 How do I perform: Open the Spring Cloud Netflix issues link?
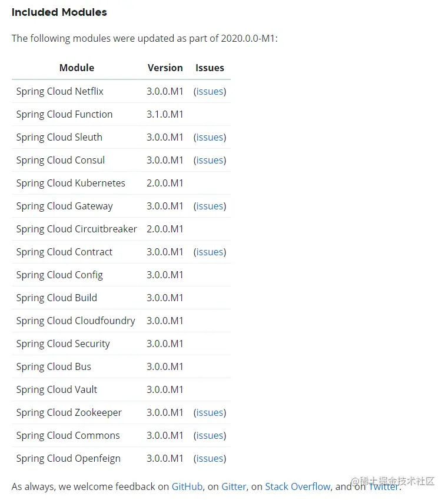coord(210,91)
